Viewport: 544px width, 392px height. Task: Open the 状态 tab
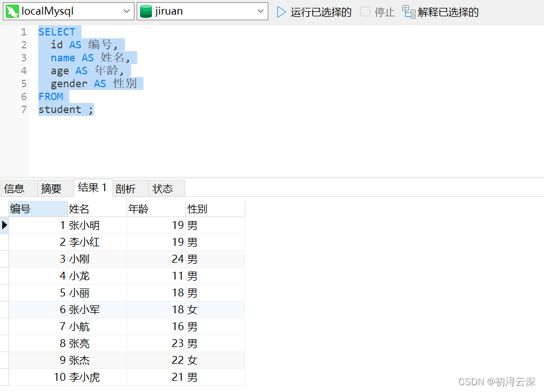[167, 188]
